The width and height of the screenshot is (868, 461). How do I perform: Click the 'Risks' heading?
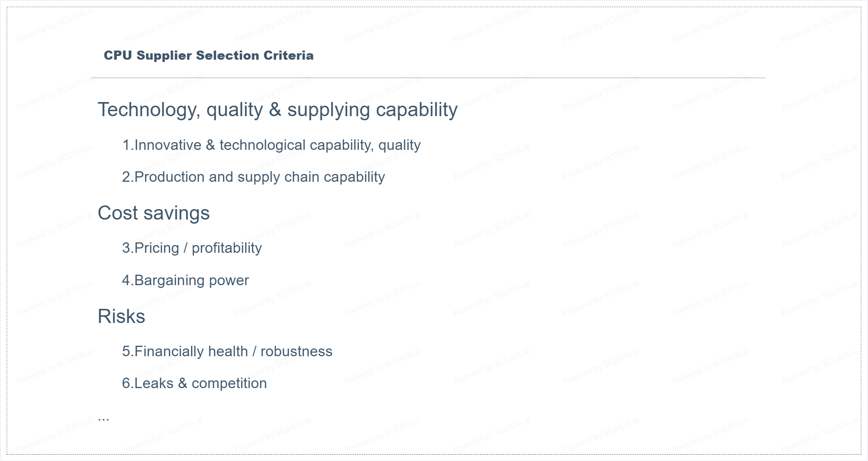pos(121,317)
